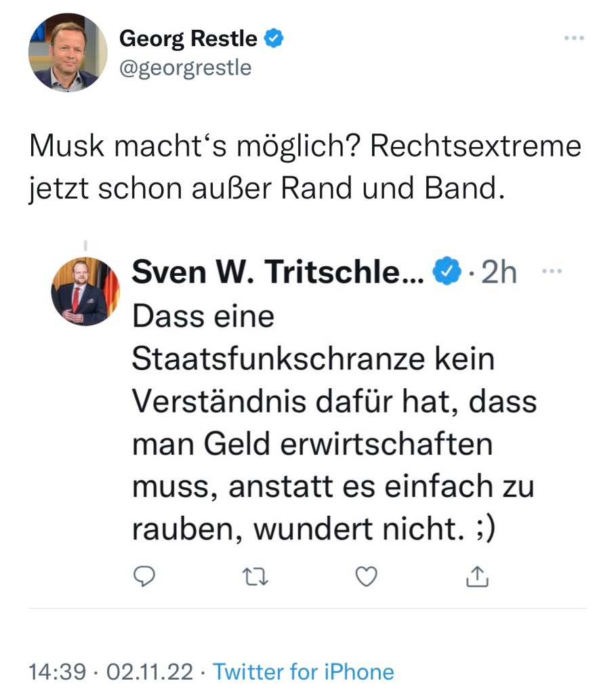Tap the share upload icon
Screen dimensions: 616x694
click(477, 576)
